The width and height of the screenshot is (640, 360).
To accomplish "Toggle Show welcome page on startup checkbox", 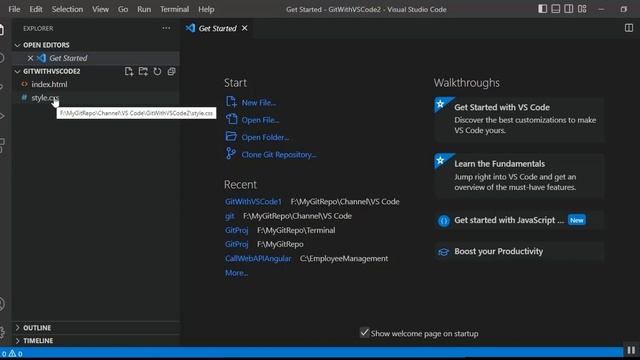I will click(x=364, y=333).
